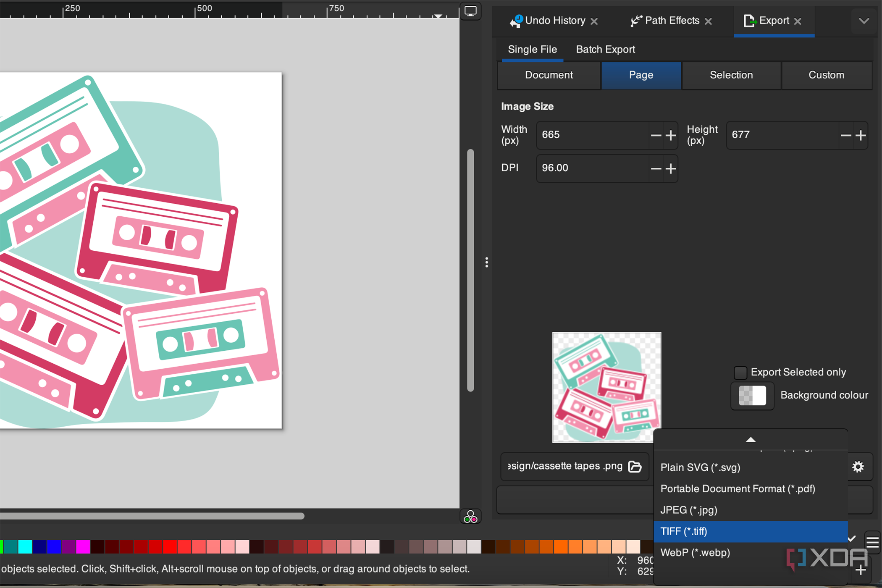Click the display mode monitor icon

click(470, 11)
